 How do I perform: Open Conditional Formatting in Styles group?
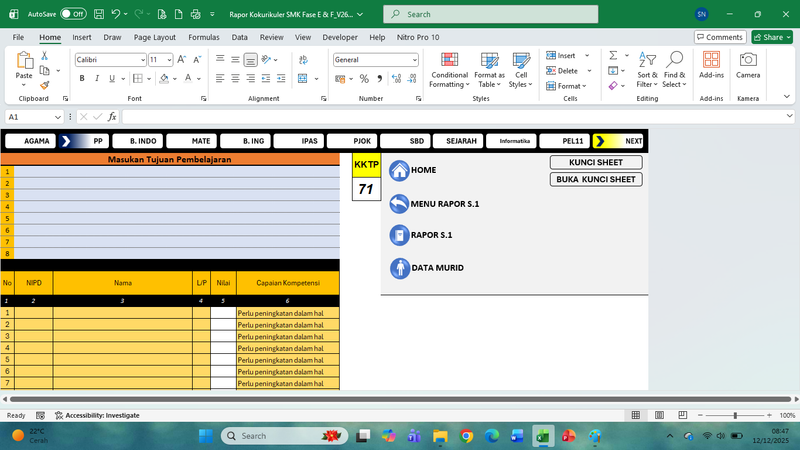pos(449,70)
